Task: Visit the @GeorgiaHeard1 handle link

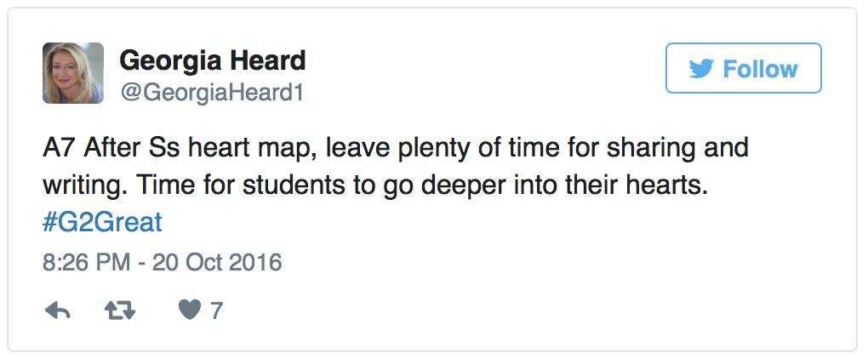Action: pyautogui.click(x=212, y=93)
